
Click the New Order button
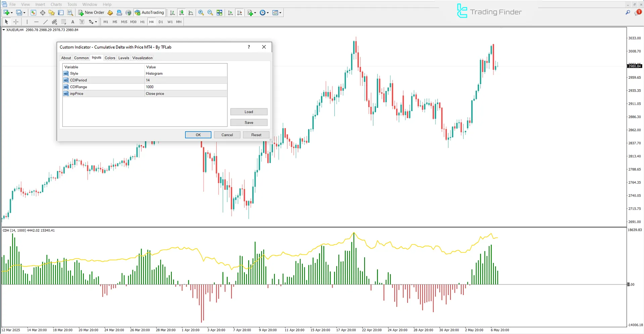[91, 12]
